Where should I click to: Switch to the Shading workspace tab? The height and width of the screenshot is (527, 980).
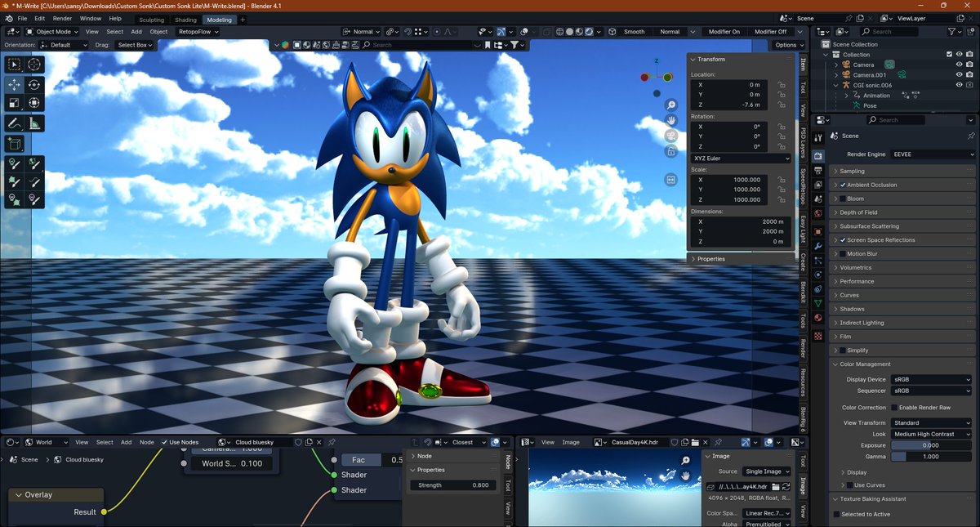tap(185, 20)
